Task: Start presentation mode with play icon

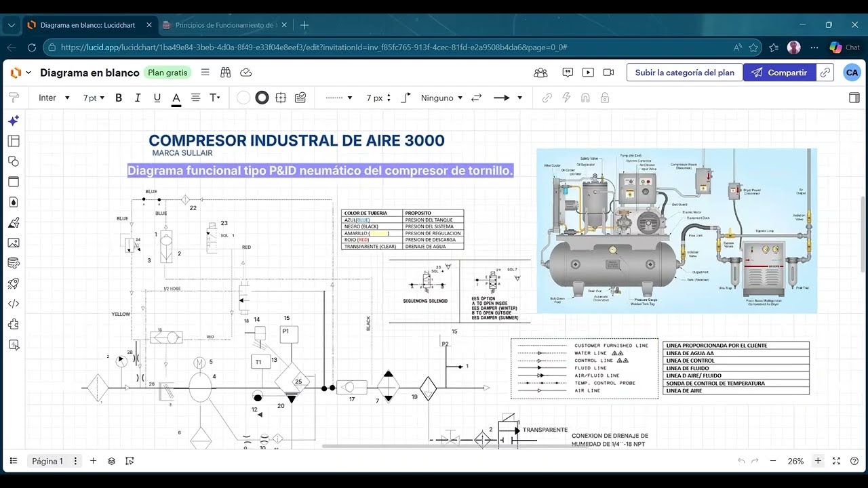Action: (x=588, y=73)
